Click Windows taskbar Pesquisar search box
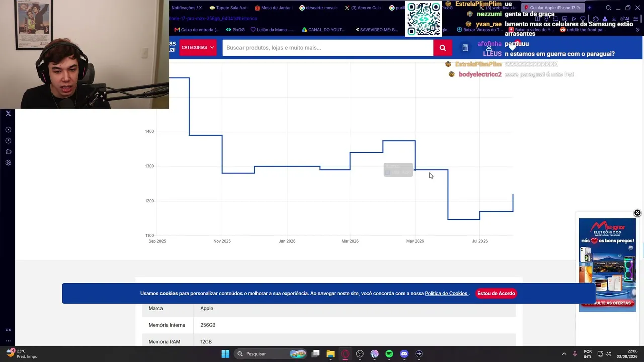The image size is (644, 362). pos(271,354)
